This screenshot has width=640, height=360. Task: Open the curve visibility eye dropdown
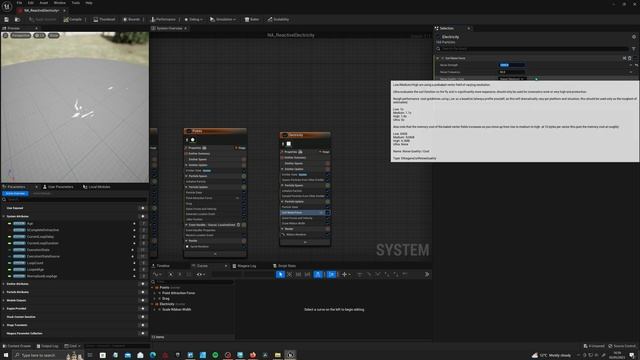point(200,274)
